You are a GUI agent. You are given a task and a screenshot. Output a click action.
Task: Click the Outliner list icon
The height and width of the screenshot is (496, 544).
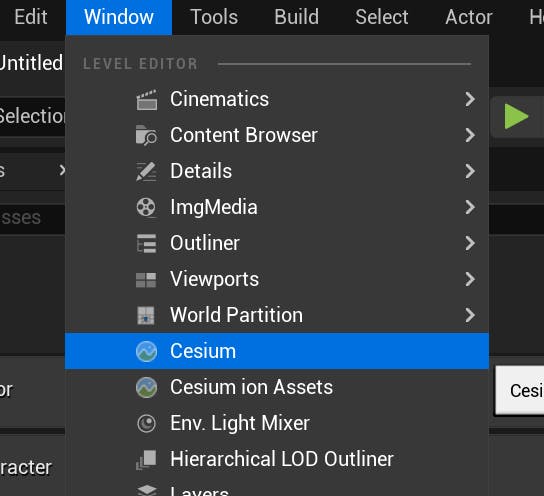click(x=146, y=243)
